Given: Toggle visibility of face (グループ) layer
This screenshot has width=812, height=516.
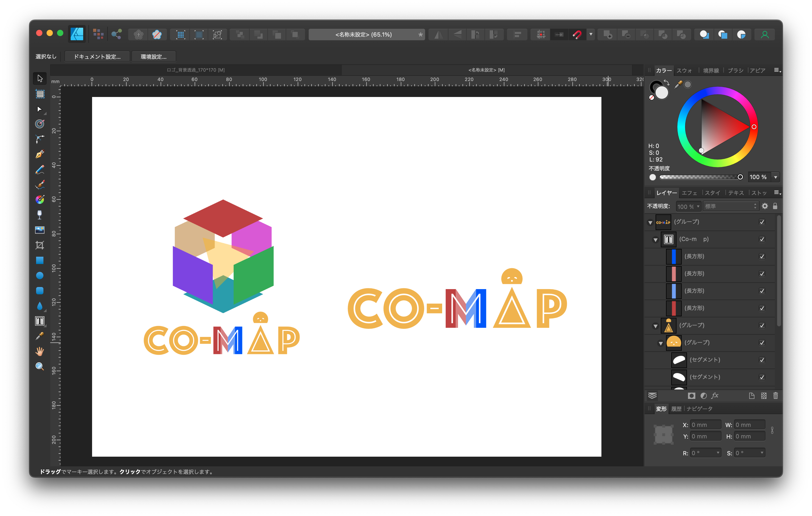Looking at the screenshot, I should click(x=762, y=342).
